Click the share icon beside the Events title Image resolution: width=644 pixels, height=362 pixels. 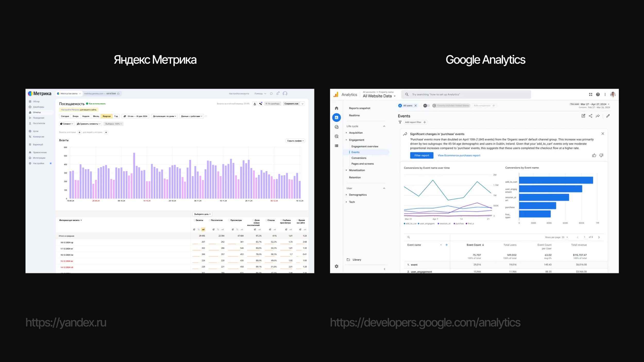click(x=590, y=116)
